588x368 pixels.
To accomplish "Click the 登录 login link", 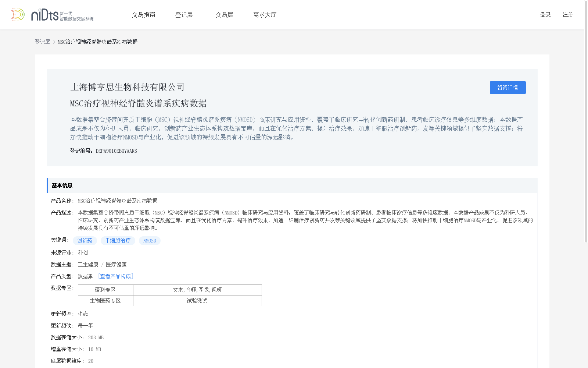I will [x=545, y=15].
